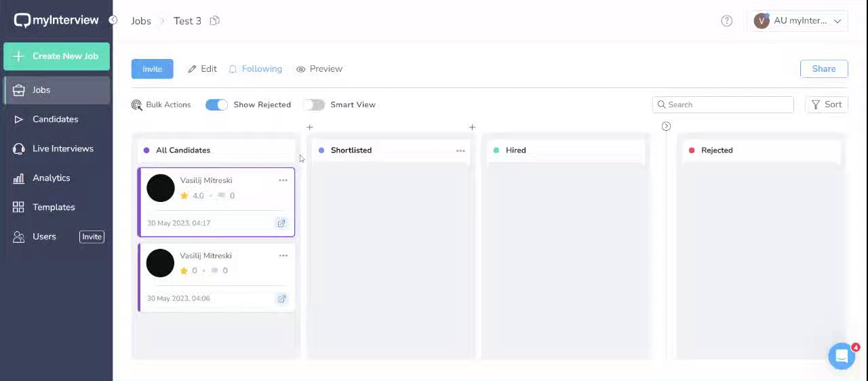Click plus icon to add column after Shortlisted
The height and width of the screenshot is (381, 868).
[x=472, y=127]
